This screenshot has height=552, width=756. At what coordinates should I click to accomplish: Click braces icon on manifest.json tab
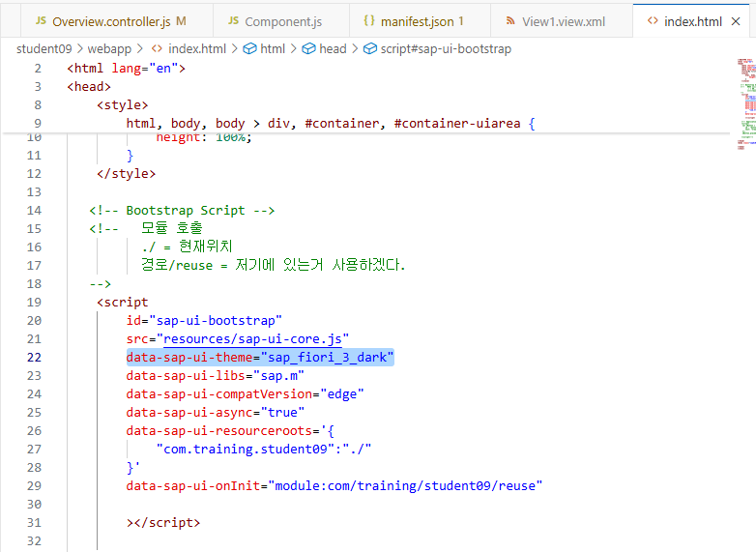point(369,20)
